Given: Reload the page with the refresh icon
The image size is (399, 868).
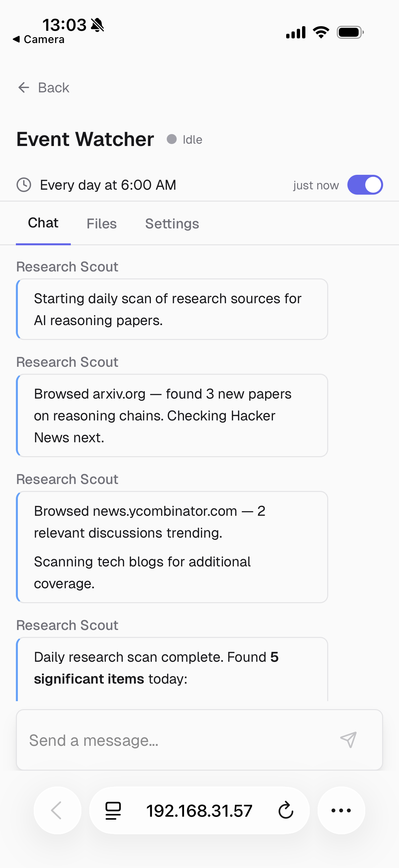Looking at the screenshot, I should tap(285, 811).
